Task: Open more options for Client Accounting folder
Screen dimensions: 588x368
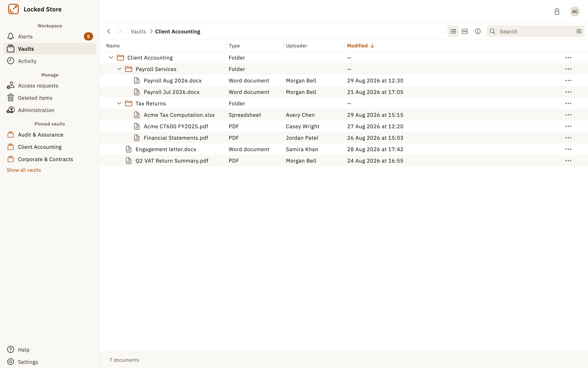Action: pyautogui.click(x=568, y=58)
